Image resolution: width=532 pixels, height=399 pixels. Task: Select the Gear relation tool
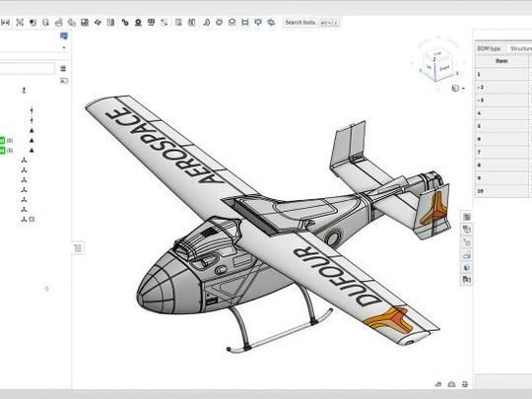[125, 23]
